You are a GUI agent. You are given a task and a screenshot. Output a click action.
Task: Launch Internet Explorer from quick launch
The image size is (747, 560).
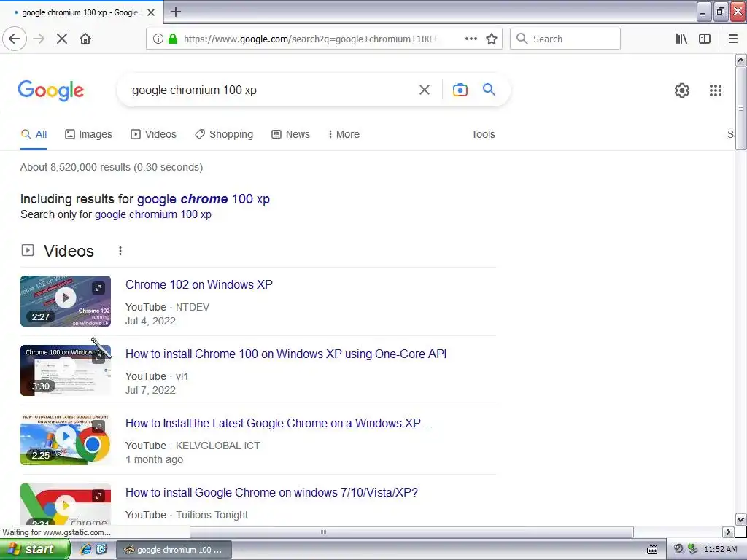coord(86,549)
